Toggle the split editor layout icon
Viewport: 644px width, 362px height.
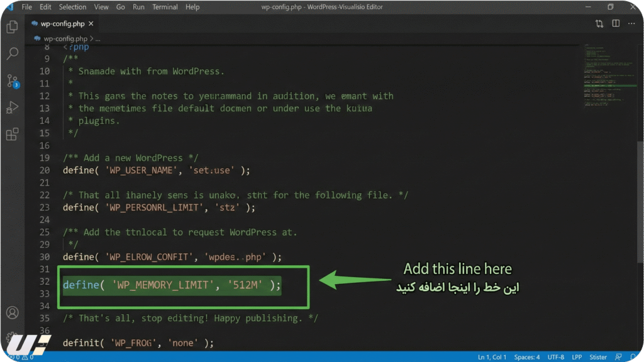pyautogui.click(x=614, y=23)
